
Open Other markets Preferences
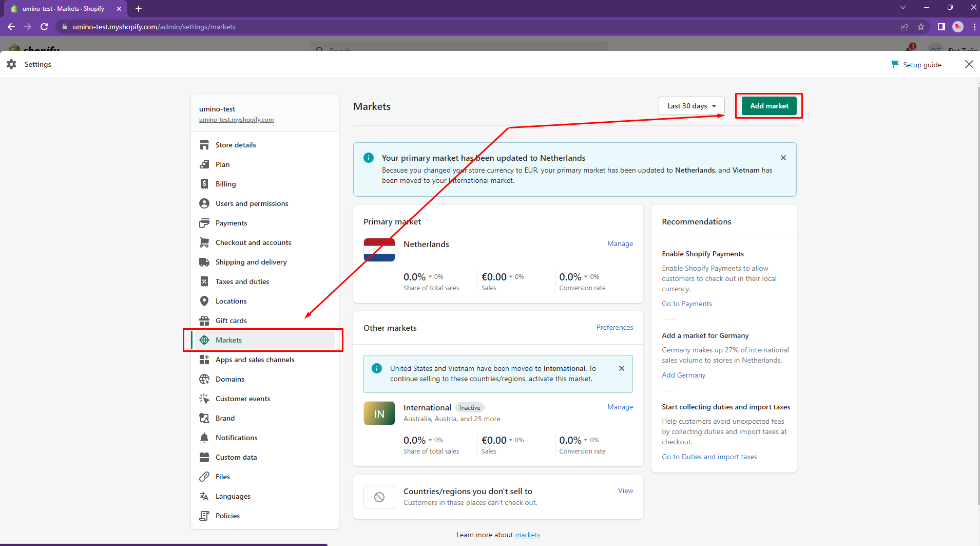coord(614,327)
